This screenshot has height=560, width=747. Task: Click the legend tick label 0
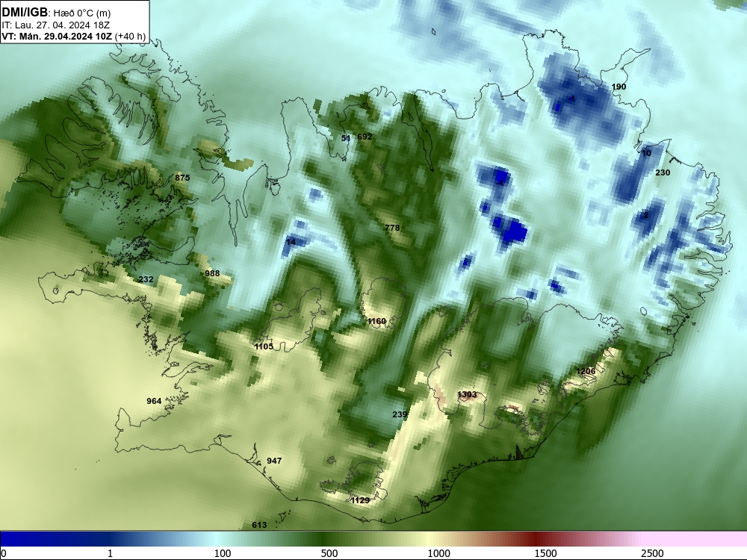pyautogui.click(x=4, y=553)
